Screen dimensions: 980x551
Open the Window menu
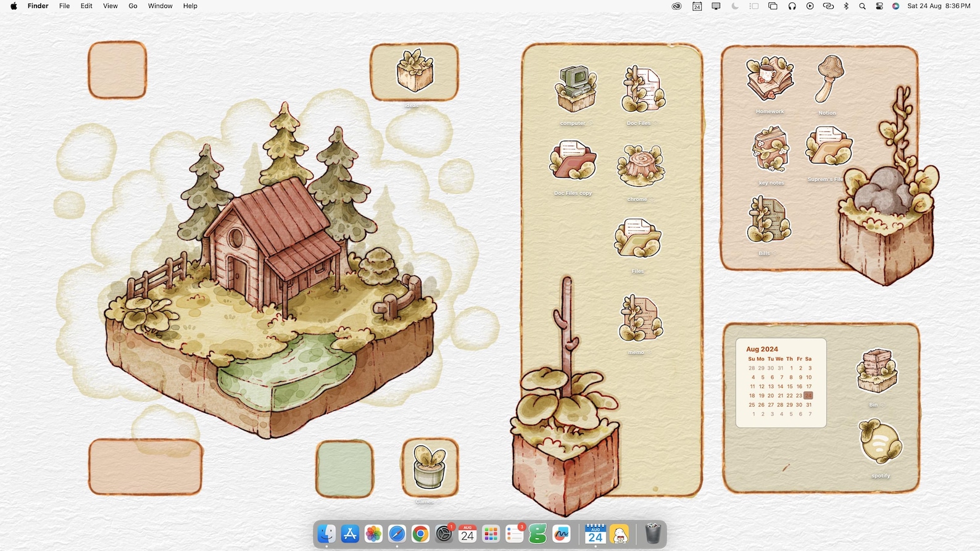(160, 6)
